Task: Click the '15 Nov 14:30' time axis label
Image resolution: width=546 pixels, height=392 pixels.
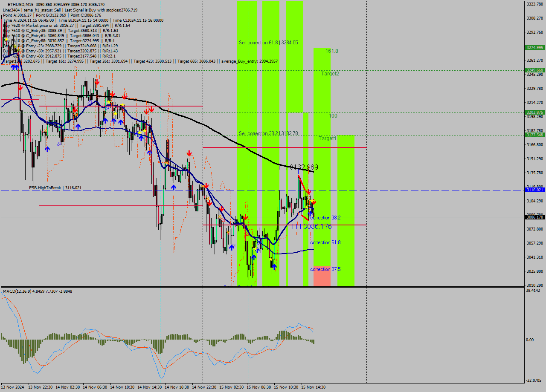Action: [314, 387]
